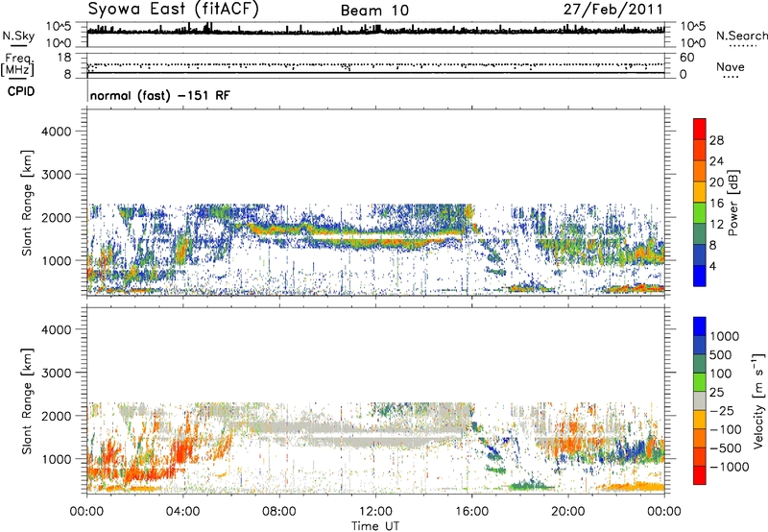This screenshot has height=532, width=768.
Task: Click the "4000" range tick of the power panel
Action: point(57,132)
